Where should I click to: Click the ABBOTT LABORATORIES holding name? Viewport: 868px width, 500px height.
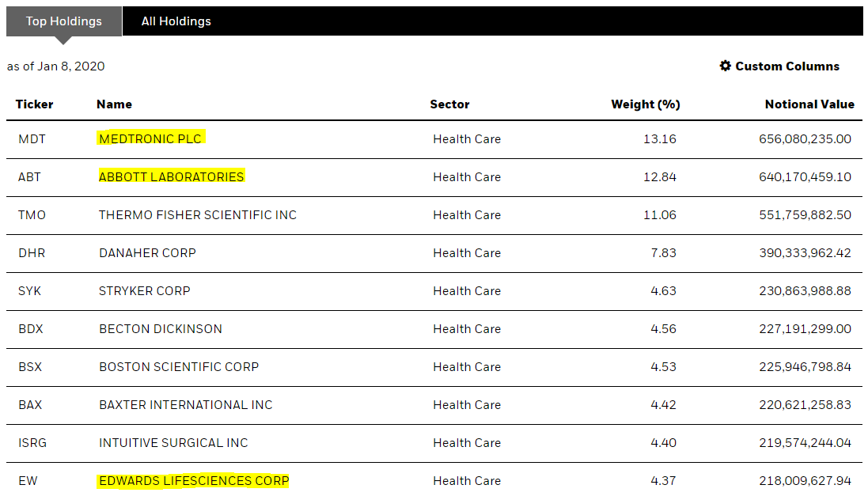click(171, 176)
